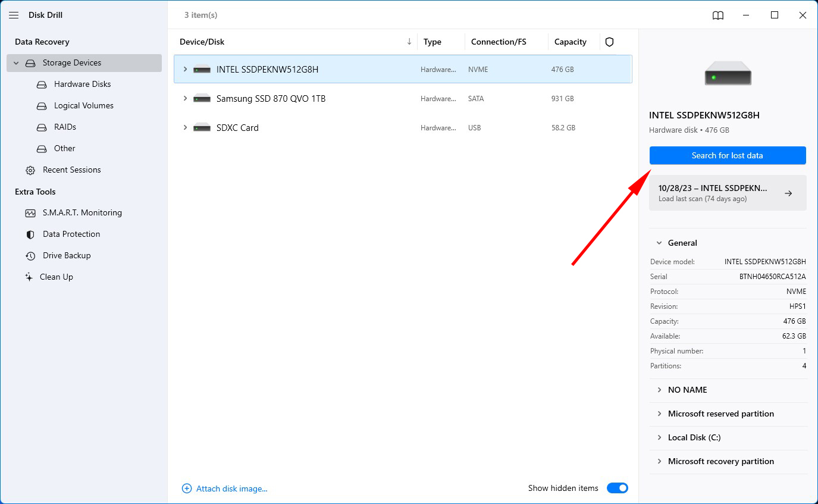Click the S.M.A.R.T. Monitoring graph icon

(30, 213)
